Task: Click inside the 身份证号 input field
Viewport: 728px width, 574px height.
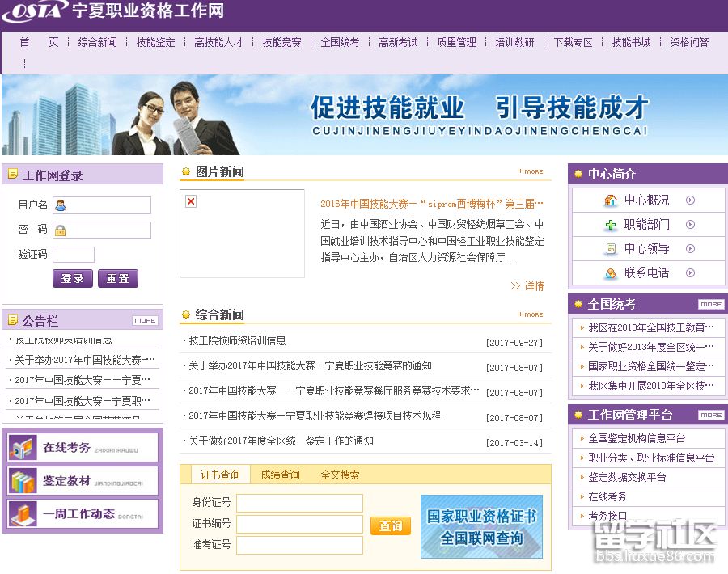Action: [299, 502]
